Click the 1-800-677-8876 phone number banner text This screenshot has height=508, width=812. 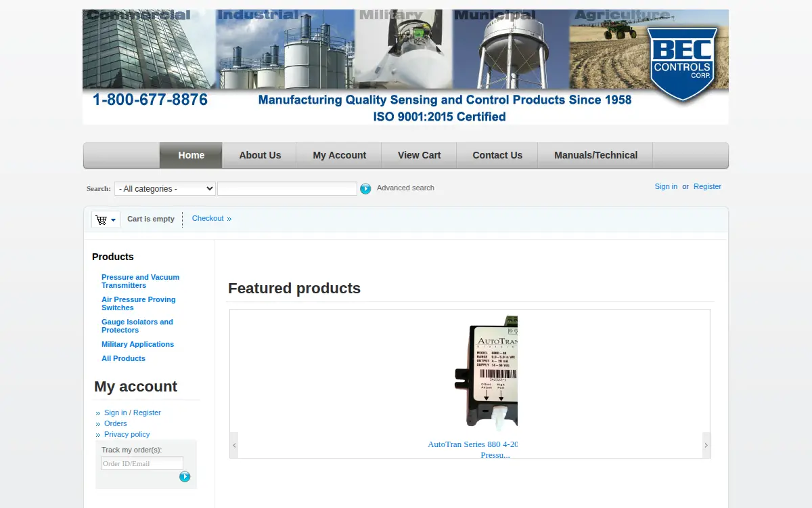tap(150, 100)
